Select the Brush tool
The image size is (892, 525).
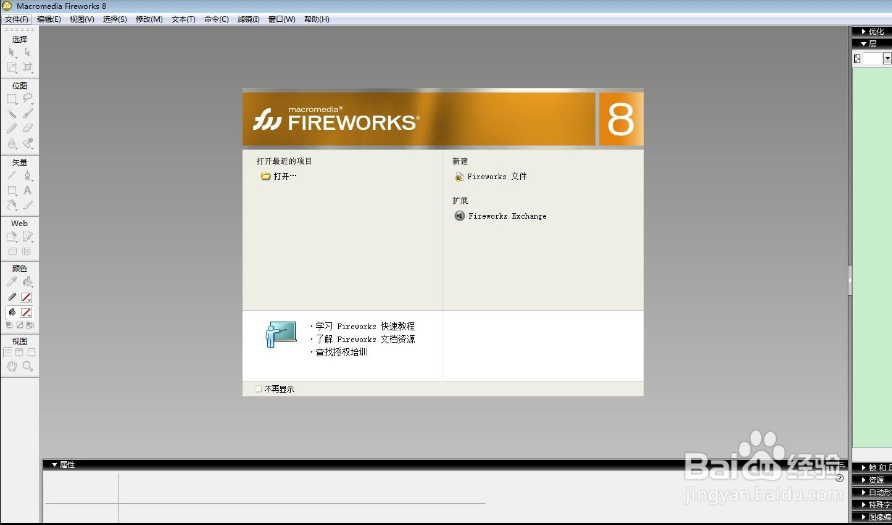(x=27, y=114)
